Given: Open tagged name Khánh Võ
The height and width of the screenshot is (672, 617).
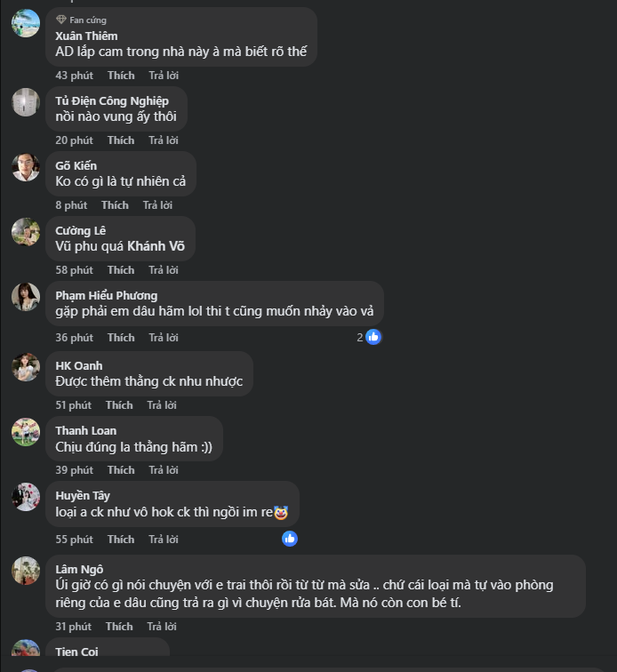Looking at the screenshot, I should 156,246.
